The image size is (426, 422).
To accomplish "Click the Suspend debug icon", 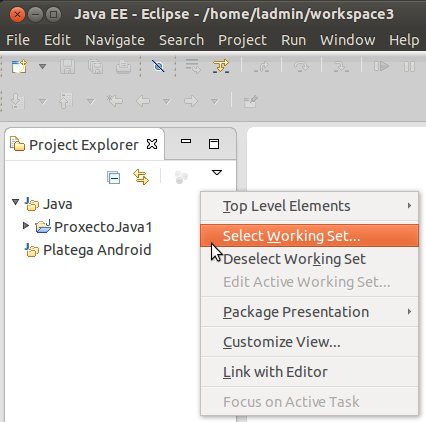I will tap(409, 66).
